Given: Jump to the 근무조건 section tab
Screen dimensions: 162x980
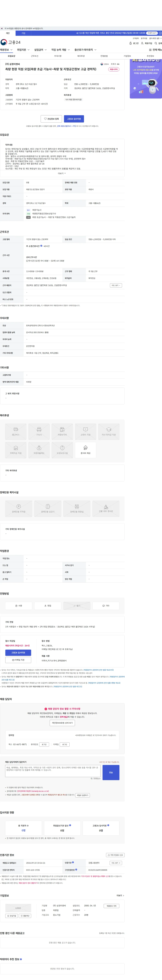Looking at the screenshot, I should tap(35, 56).
